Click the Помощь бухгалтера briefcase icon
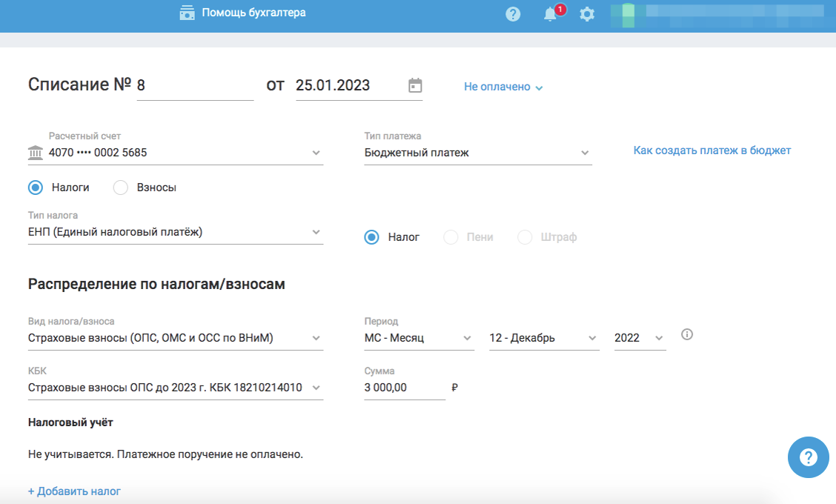 coord(187,13)
